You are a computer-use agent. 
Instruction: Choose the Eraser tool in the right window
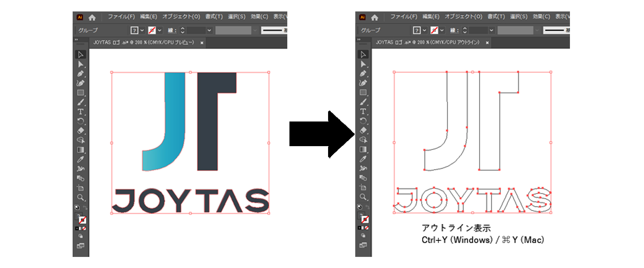(363, 130)
